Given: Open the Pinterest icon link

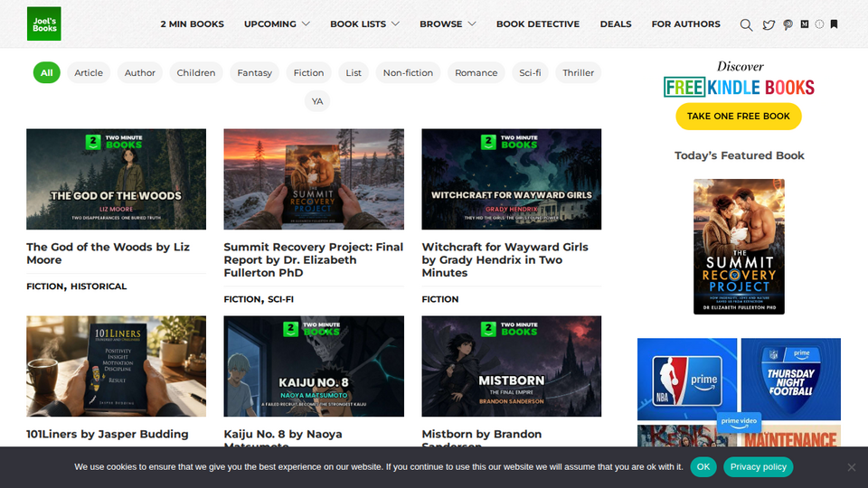Looking at the screenshot, I should click(788, 24).
